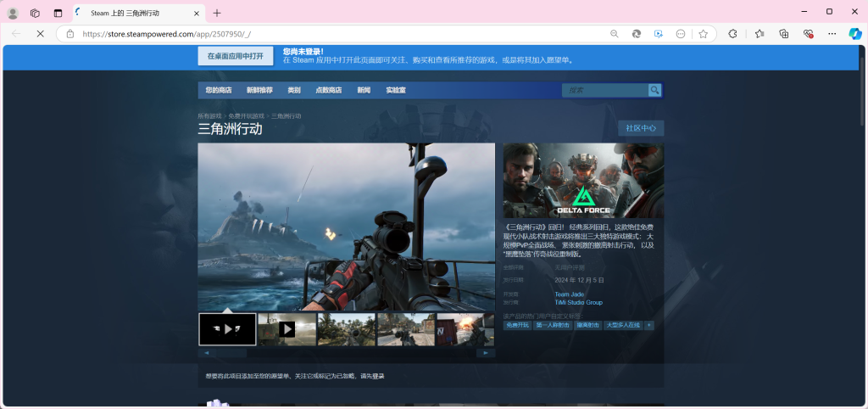
Task: Click the main gameplay video player
Action: (x=347, y=227)
